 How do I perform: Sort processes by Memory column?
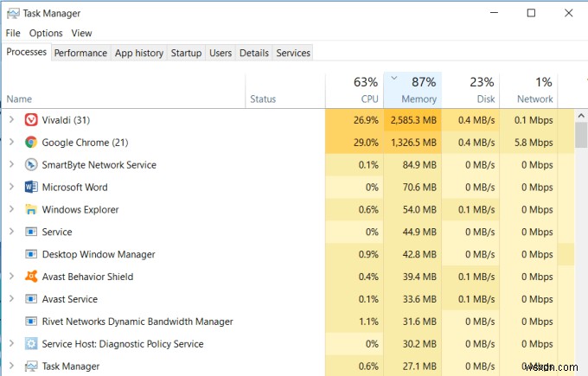click(412, 90)
